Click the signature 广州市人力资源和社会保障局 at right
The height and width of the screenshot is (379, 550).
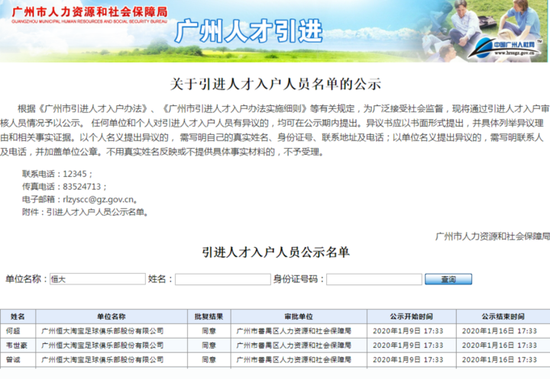click(x=492, y=237)
